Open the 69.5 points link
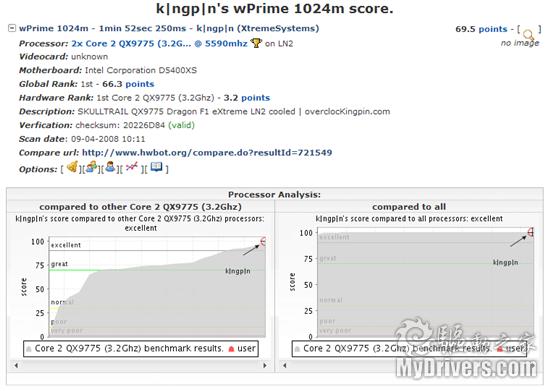 click(x=481, y=29)
